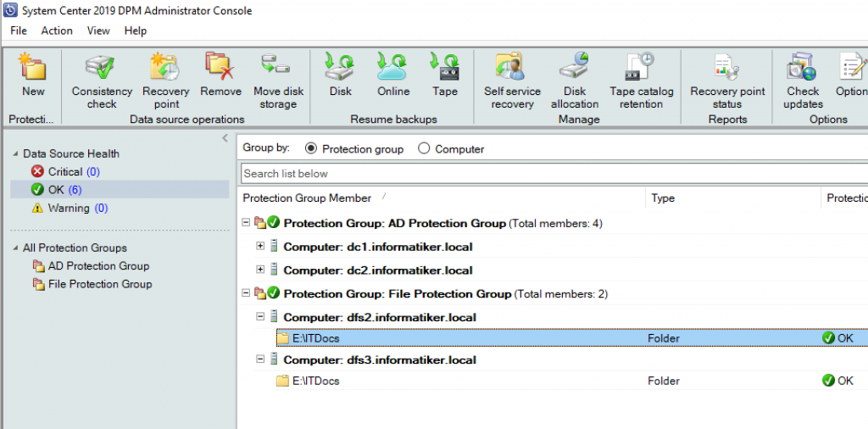Collapse dfs3.informatiker.local computer node
This screenshot has height=429, width=868.
coord(260,359)
